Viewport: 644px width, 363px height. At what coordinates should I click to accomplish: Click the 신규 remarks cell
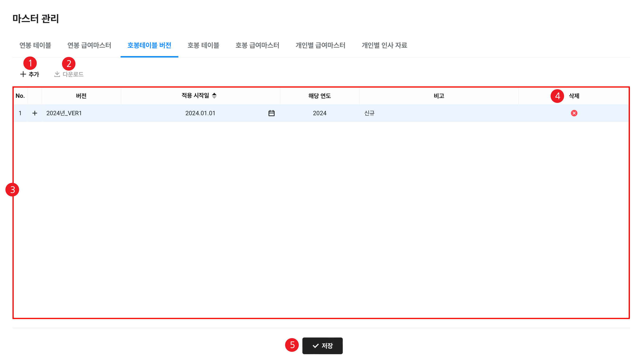[x=369, y=113]
